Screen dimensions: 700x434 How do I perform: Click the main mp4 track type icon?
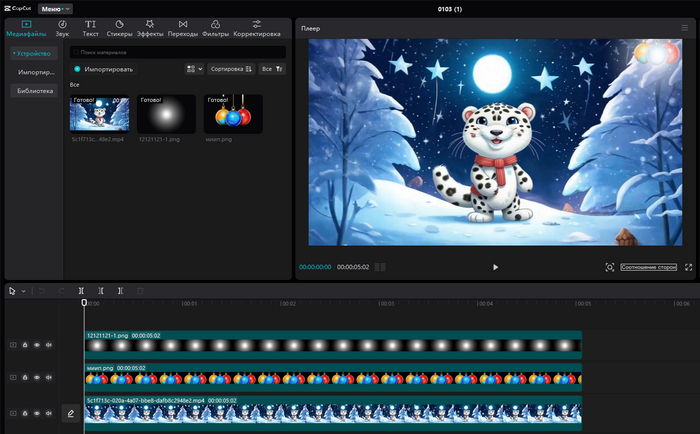[13, 413]
